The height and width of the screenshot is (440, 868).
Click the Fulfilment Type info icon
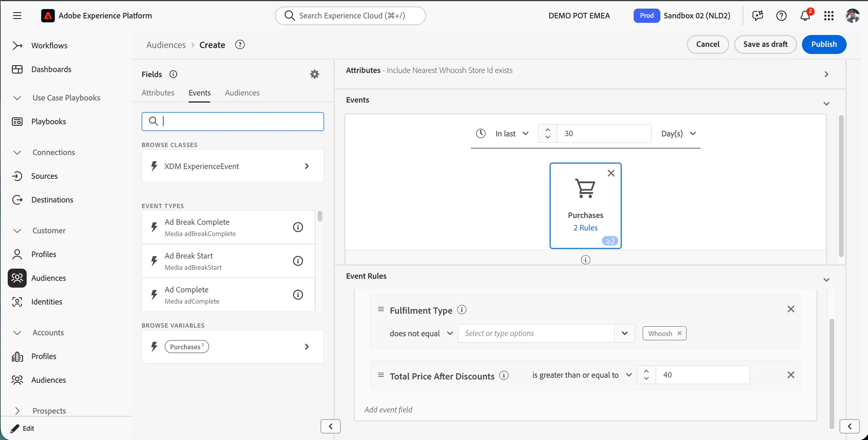[x=462, y=310]
